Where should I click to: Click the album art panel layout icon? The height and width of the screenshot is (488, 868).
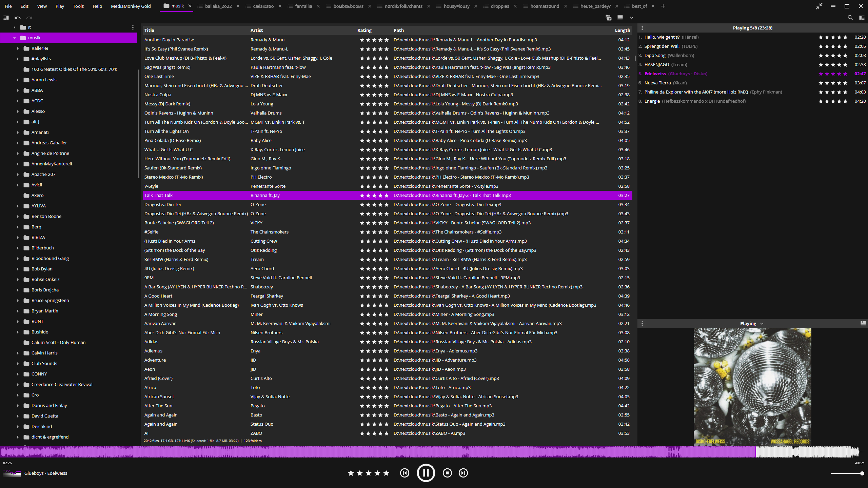click(863, 324)
